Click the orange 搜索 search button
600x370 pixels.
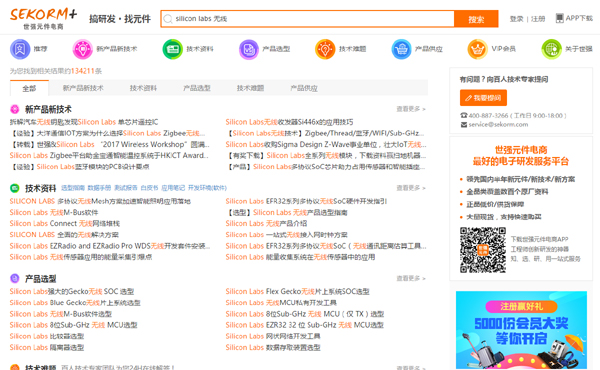pos(476,19)
